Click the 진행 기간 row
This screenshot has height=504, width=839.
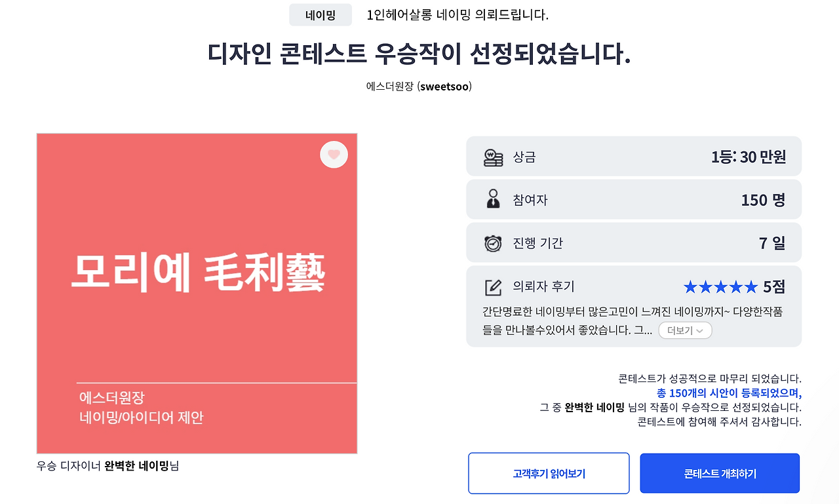(x=633, y=242)
